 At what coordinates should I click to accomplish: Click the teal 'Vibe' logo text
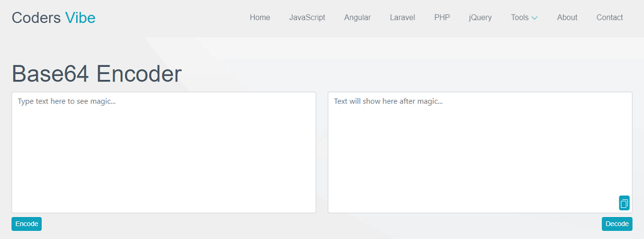80,18
